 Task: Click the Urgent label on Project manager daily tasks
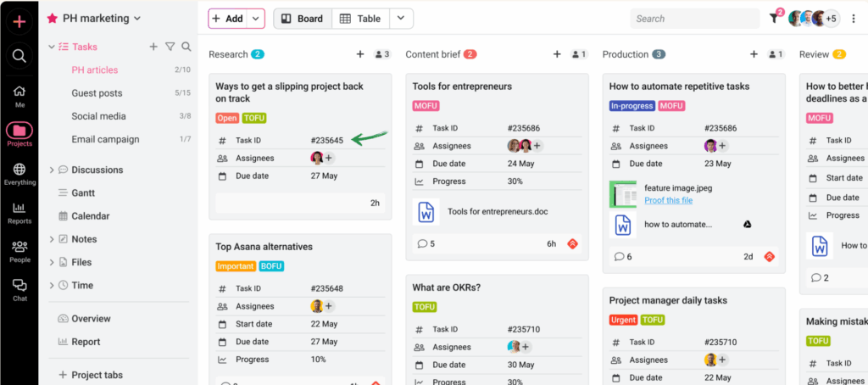point(623,320)
